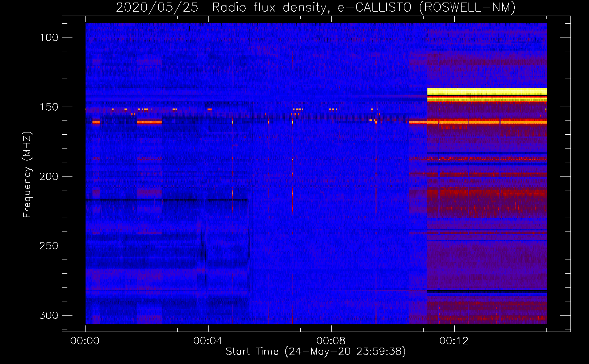
Task: Click the 'Frequency (MHZ)' axis label
Action: tap(27, 175)
